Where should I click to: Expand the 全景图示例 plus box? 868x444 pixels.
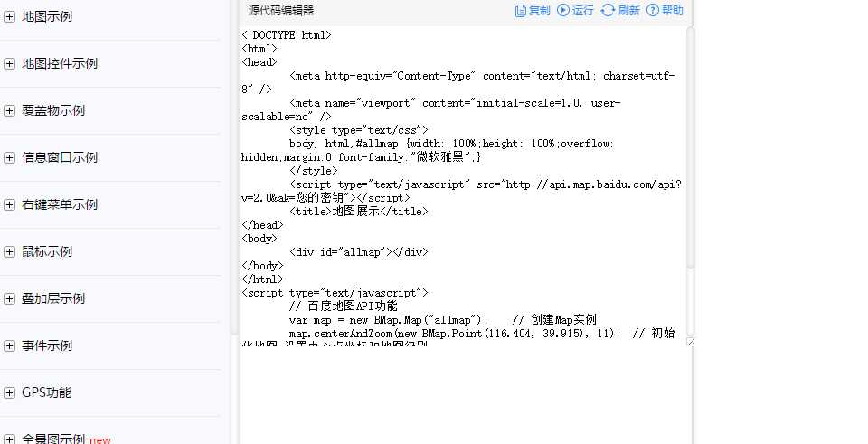click(x=9, y=439)
